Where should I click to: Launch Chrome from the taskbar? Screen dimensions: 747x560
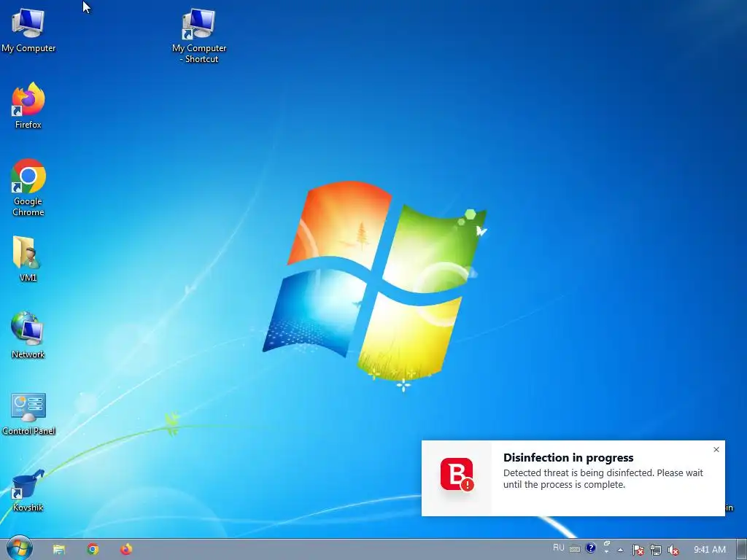tap(93, 550)
